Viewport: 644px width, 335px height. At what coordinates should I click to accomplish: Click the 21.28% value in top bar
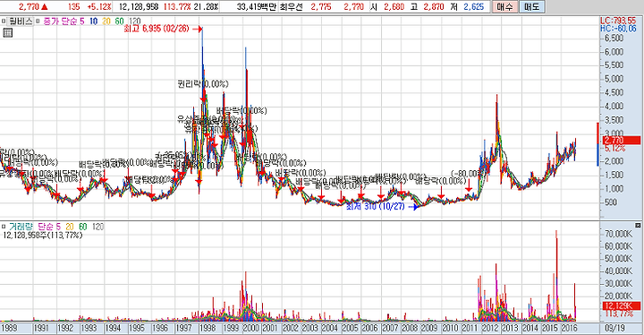[x=207, y=6]
